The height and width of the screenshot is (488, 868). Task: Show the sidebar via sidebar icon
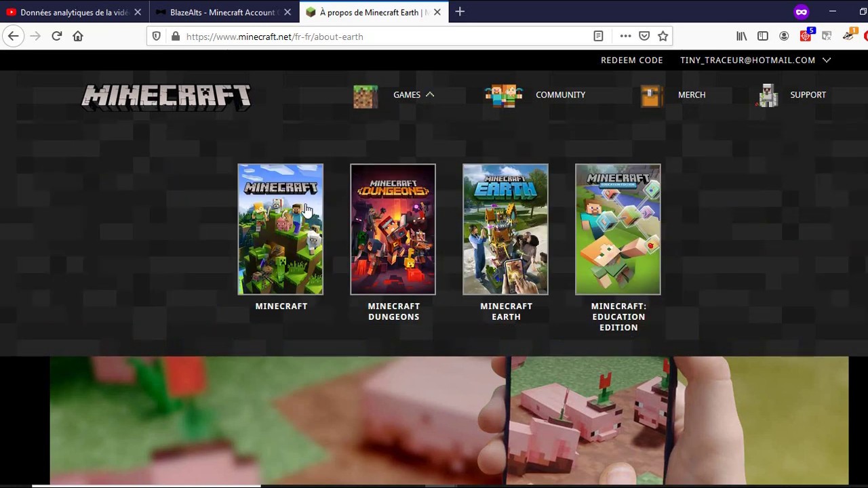(x=763, y=37)
